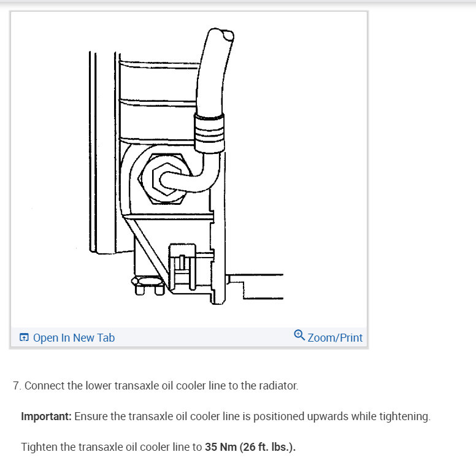Click the text "Tighten the transaxle oil cooler line to"
The image size is (476, 460).
tap(112, 447)
